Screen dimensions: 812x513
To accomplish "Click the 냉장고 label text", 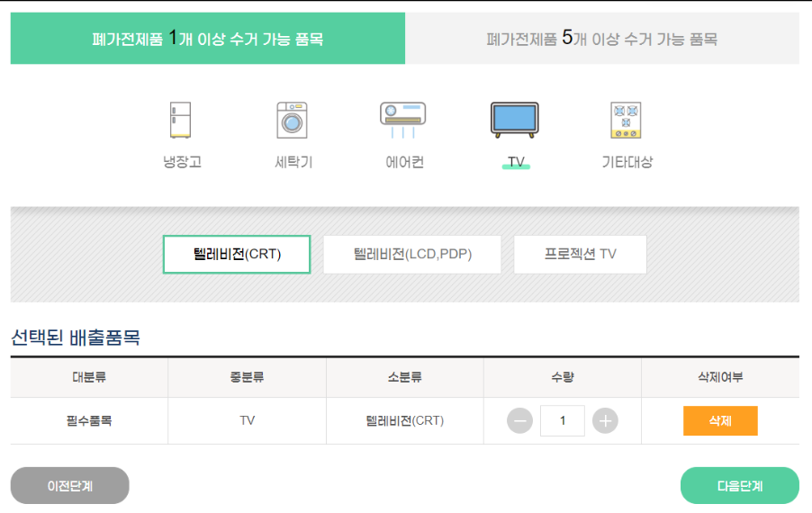I will point(182,162).
